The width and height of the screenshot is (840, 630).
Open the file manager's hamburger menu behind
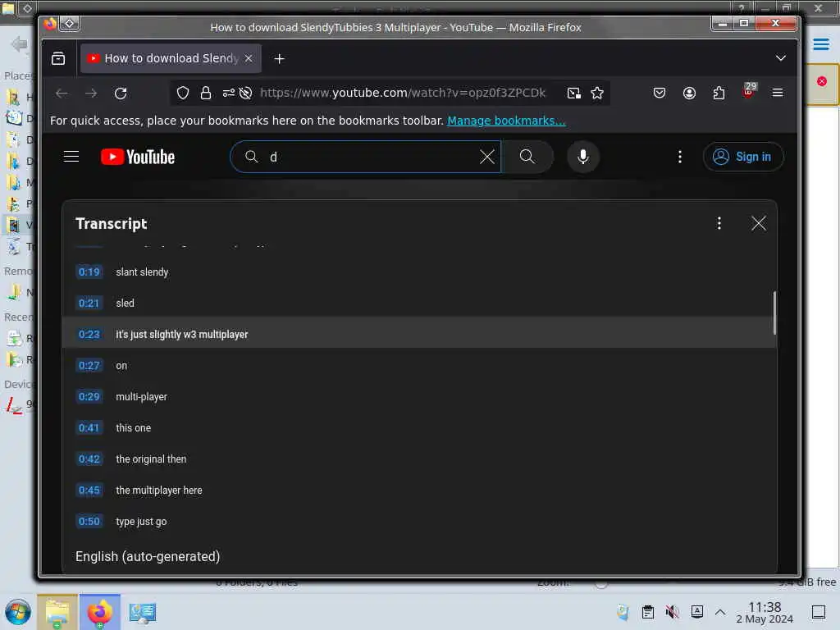(821, 44)
